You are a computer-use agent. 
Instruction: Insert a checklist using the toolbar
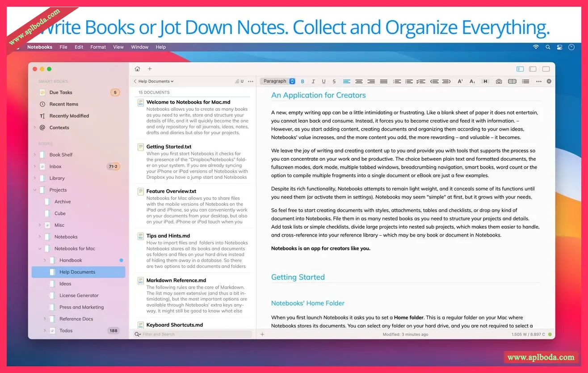[420, 81]
